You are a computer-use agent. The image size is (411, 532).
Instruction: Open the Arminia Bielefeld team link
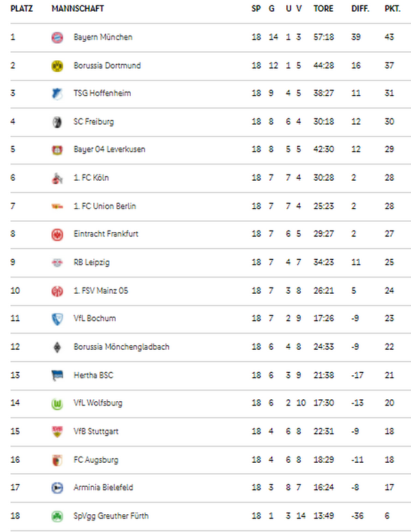pyautogui.click(x=103, y=488)
